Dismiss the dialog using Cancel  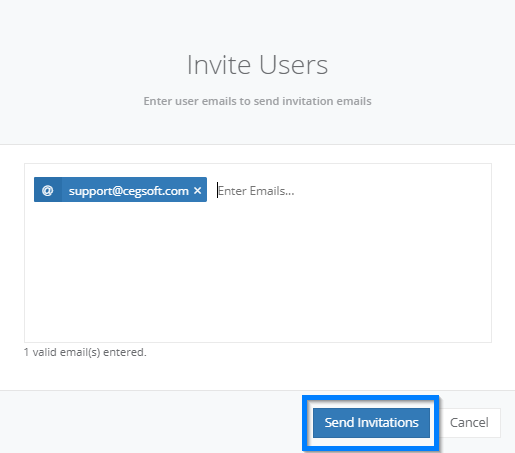pyautogui.click(x=469, y=423)
